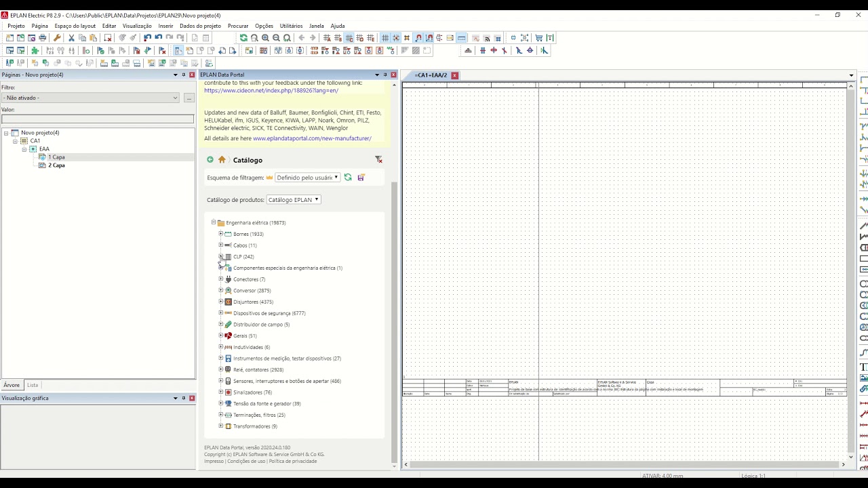Screen dimensions: 868x488
Task: Clear filters with the funnel X icon
Action: point(379,160)
